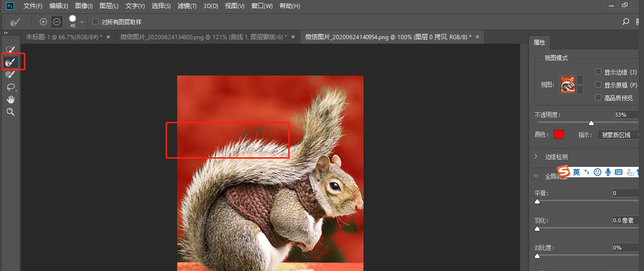Select the Quick Selection tool
This screenshot has width=644, height=271.
(10, 49)
